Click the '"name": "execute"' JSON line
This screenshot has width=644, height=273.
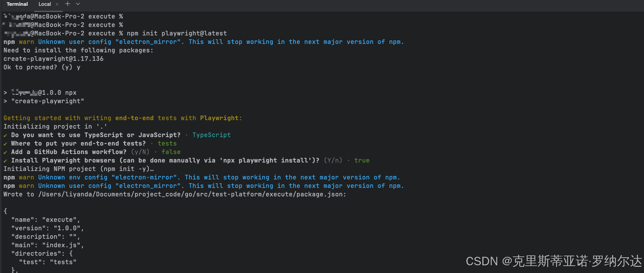click(46, 220)
